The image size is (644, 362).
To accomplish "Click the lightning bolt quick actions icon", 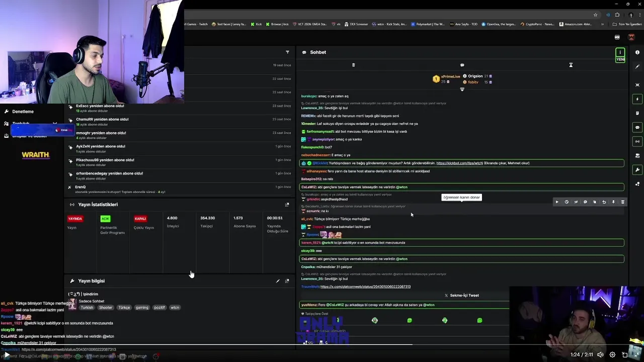I will pos(637,99).
